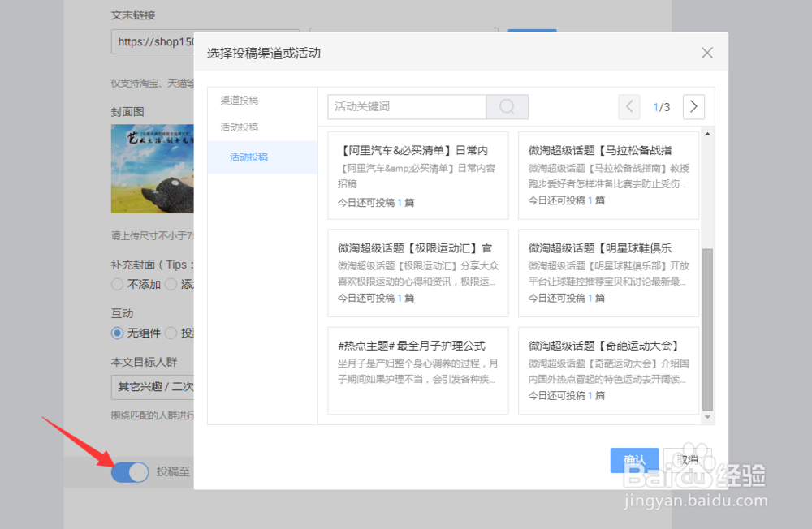This screenshot has width=812, height=529.
Task: Click the 确认 confirm button
Action: tap(634, 459)
